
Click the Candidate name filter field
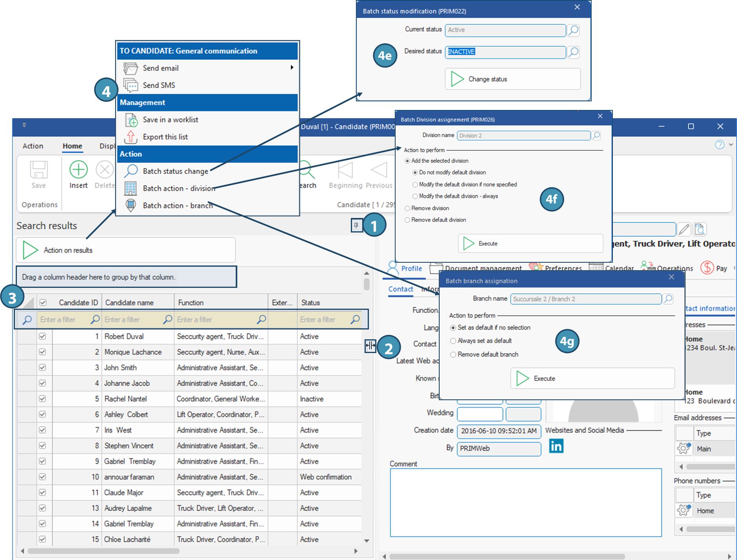(x=134, y=320)
